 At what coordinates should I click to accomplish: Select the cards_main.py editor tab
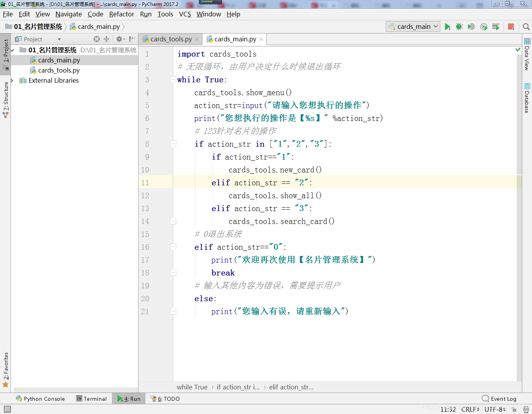(x=235, y=39)
